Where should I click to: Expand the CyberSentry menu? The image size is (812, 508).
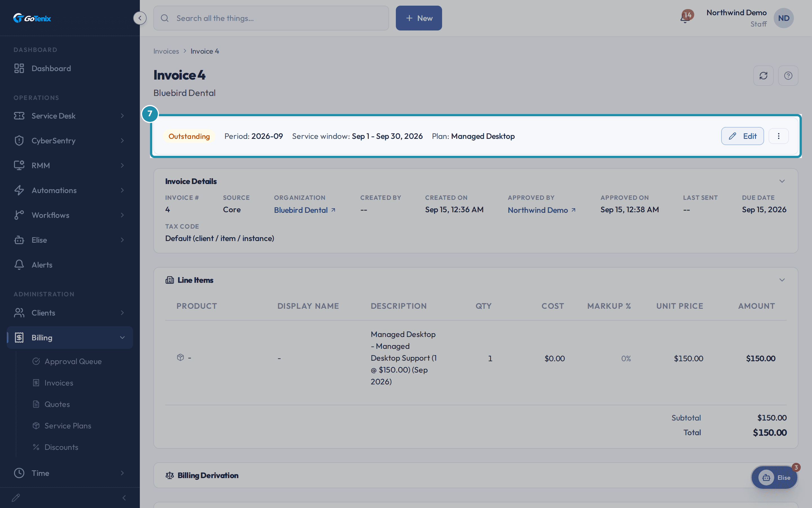[70, 141]
